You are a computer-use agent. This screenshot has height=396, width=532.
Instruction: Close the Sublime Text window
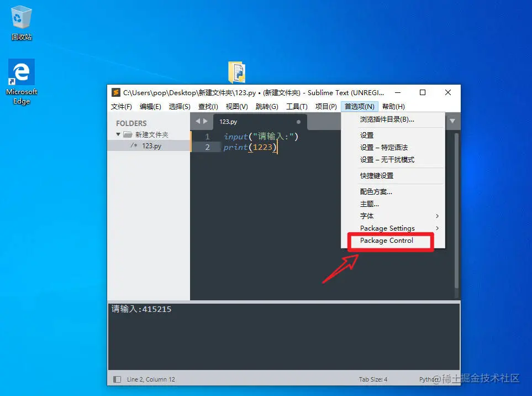[448, 92]
